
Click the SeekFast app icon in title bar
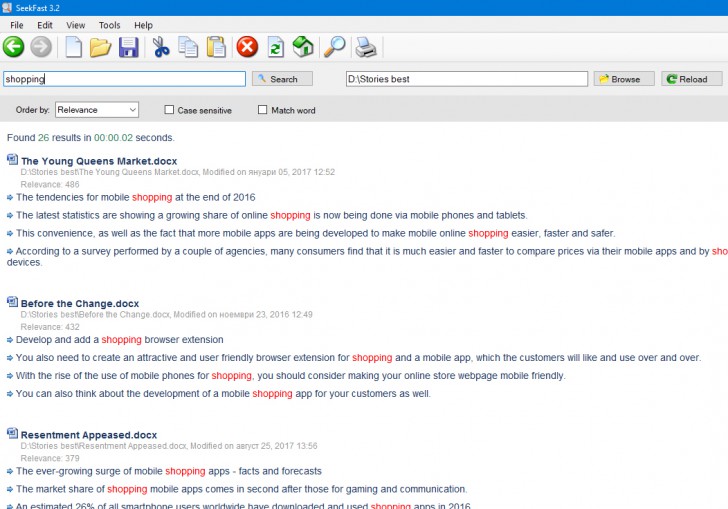(x=6, y=7)
